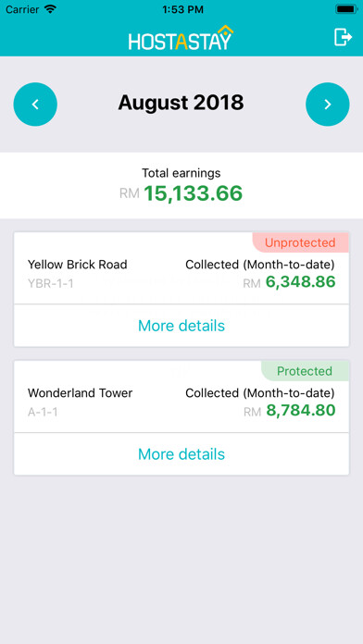
Task: Tap the RM 6,348.86 collected amount
Action: pyautogui.click(x=289, y=282)
